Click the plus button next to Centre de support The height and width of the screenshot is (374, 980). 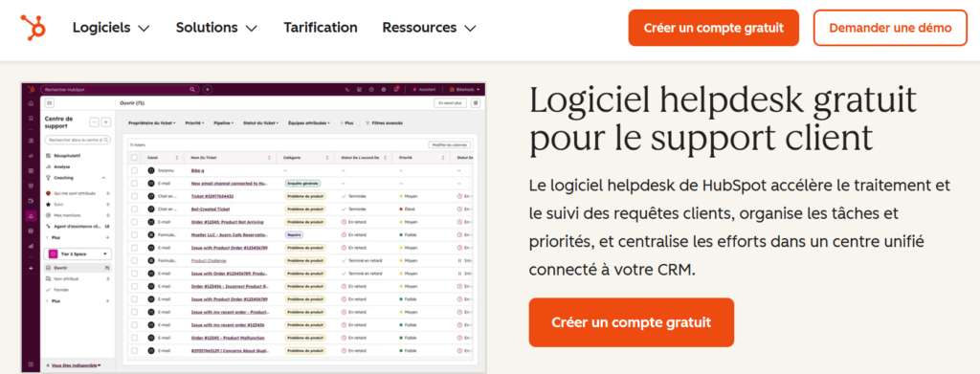tap(105, 121)
